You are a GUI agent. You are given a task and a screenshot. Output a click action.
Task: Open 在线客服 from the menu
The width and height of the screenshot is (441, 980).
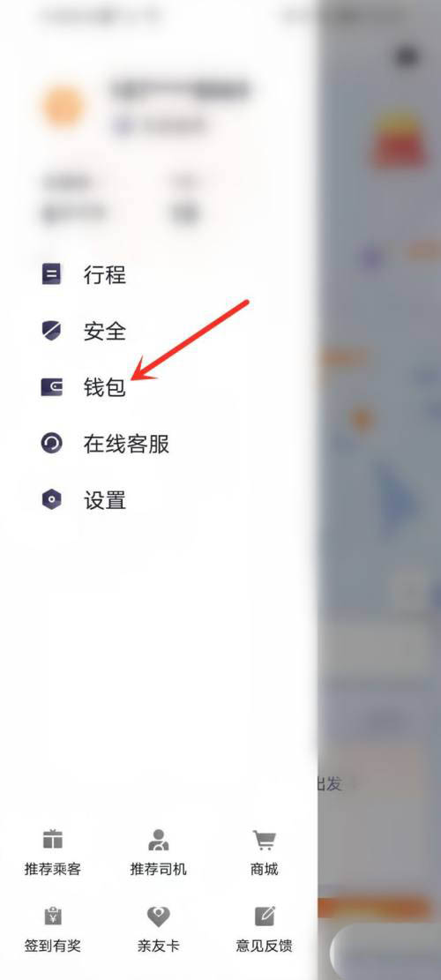(126, 444)
